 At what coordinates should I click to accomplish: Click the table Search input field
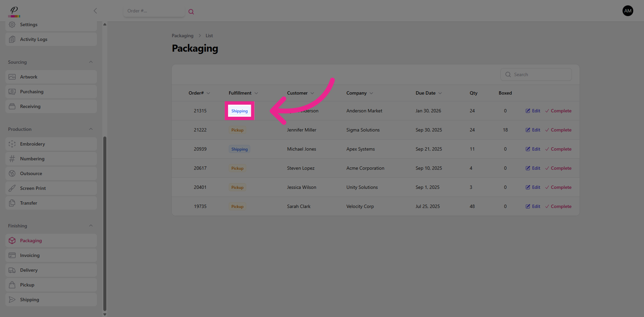coord(540,74)
